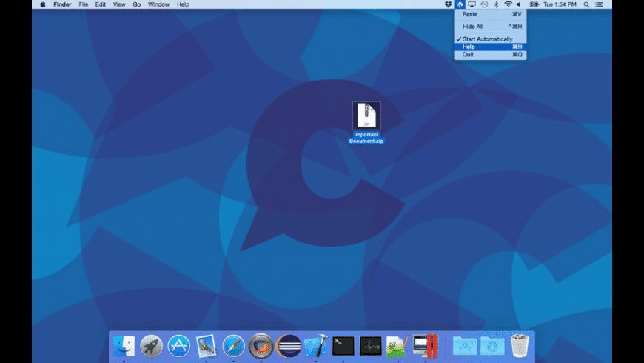Open the Window menu
Screen dimensions: 644x363
click(x=158, y=4)
